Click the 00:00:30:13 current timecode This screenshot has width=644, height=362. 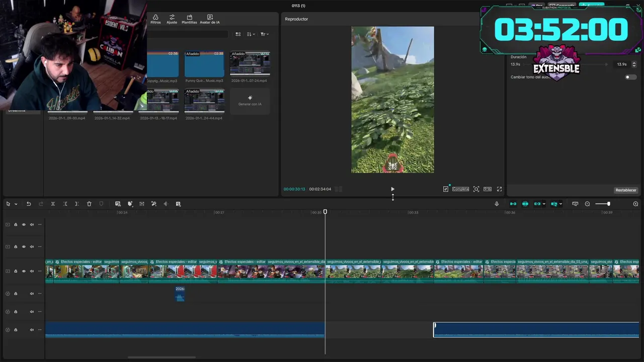pyautogui.click(x=294, y=189)
